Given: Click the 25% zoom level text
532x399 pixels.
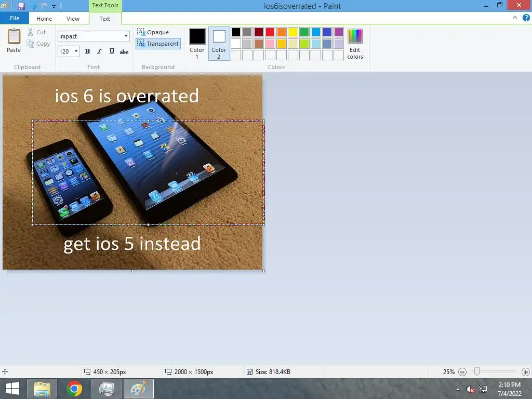Looking at the screenshot, I should [x=448, y=372].
